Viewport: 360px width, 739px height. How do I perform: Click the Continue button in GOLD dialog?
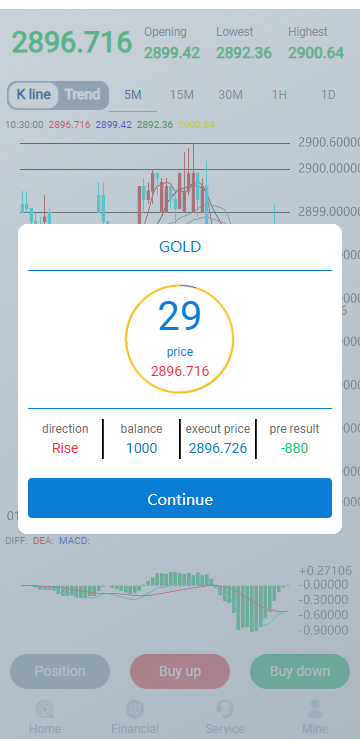[180, 498]
